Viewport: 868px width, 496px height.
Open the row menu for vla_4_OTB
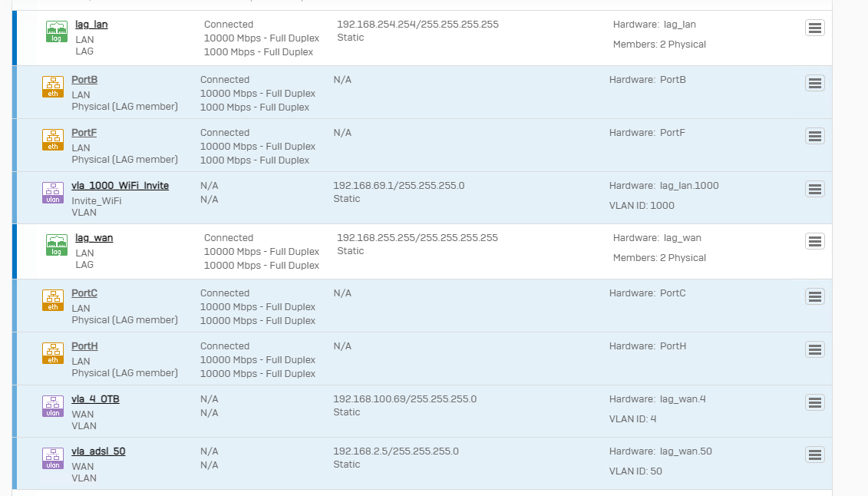click(x=815, y=402)
